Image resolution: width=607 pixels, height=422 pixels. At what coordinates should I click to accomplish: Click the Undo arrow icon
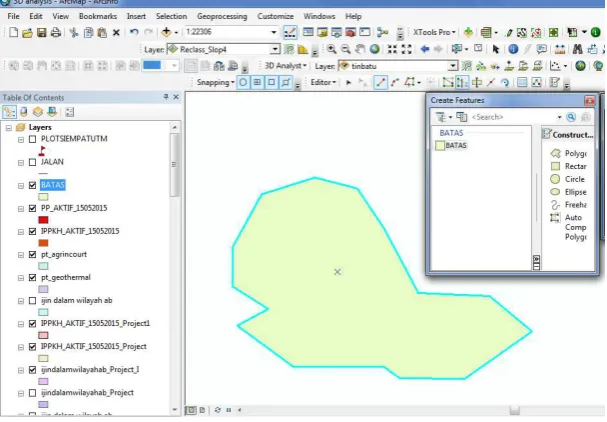tap(134, 32)
